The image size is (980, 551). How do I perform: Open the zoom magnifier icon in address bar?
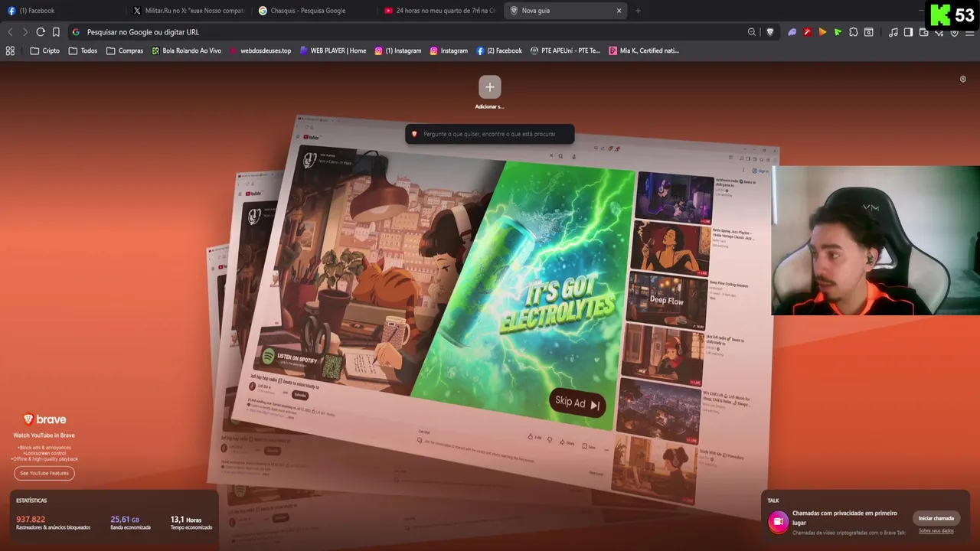click(752, 32)
